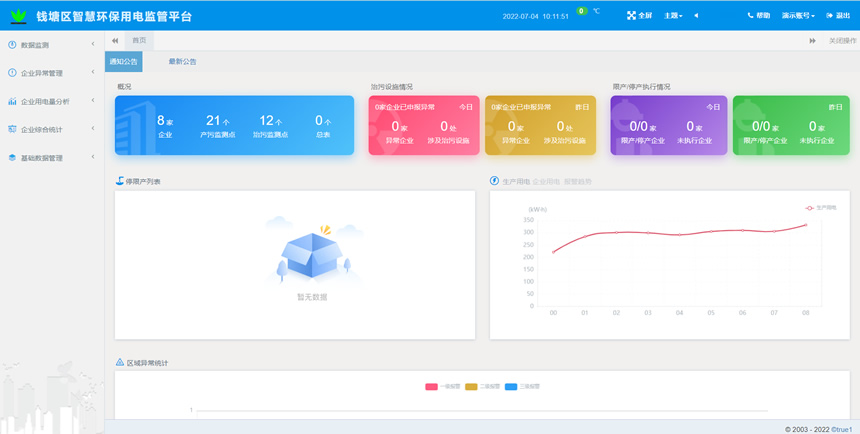Viewport: 860px width, 434px height.
Task: Toggle the 一级报警 legend series
Action: [x=438, y=386]
